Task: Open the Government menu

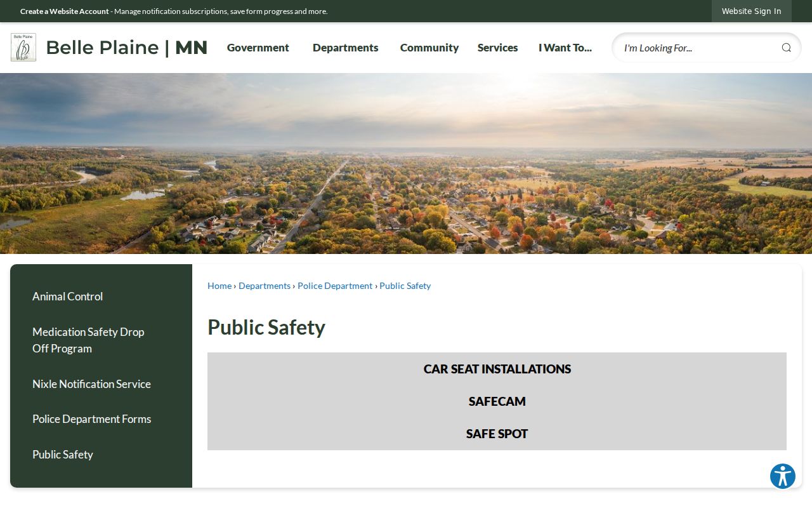Action: (x=258, y=48)
